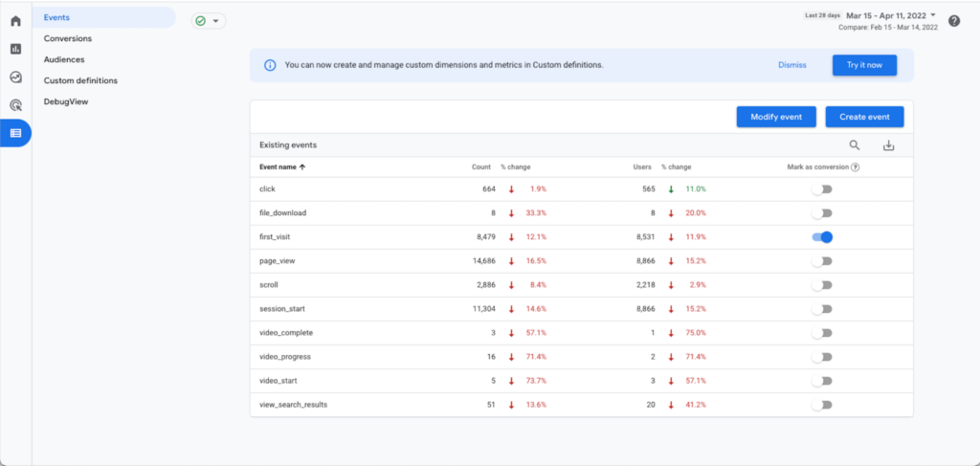Mark page_view as conversion
This screenshot has width=980, height=466.
(822, 261)
